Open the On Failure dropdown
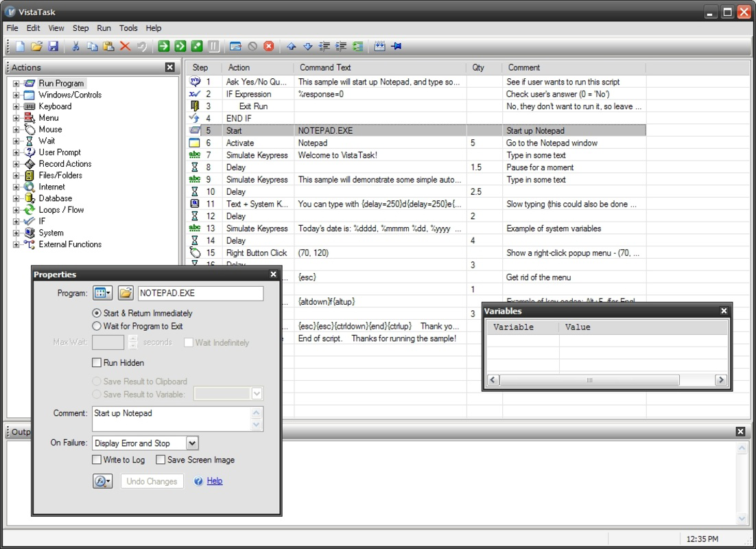The image size is (756, 549). (192, 443)
